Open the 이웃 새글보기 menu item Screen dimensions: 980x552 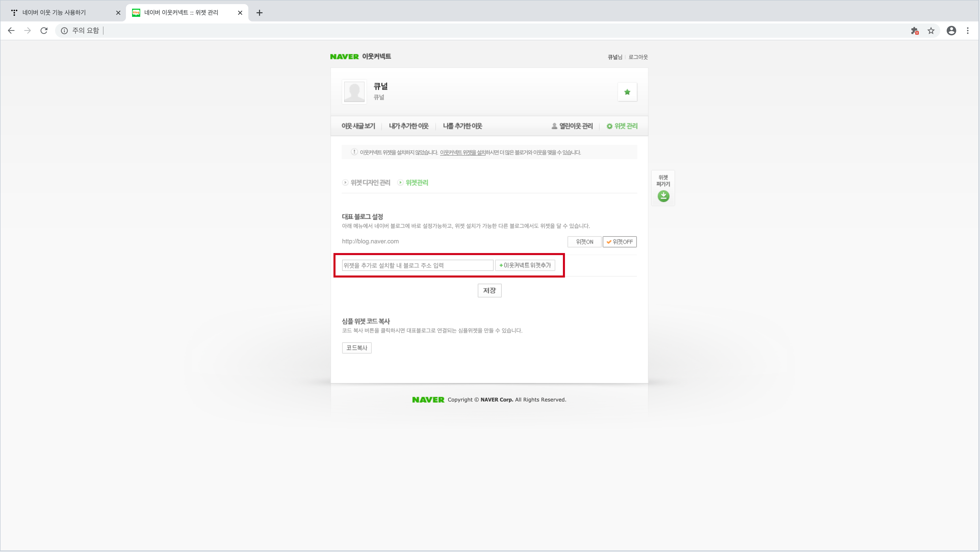(x=358, y=126)
